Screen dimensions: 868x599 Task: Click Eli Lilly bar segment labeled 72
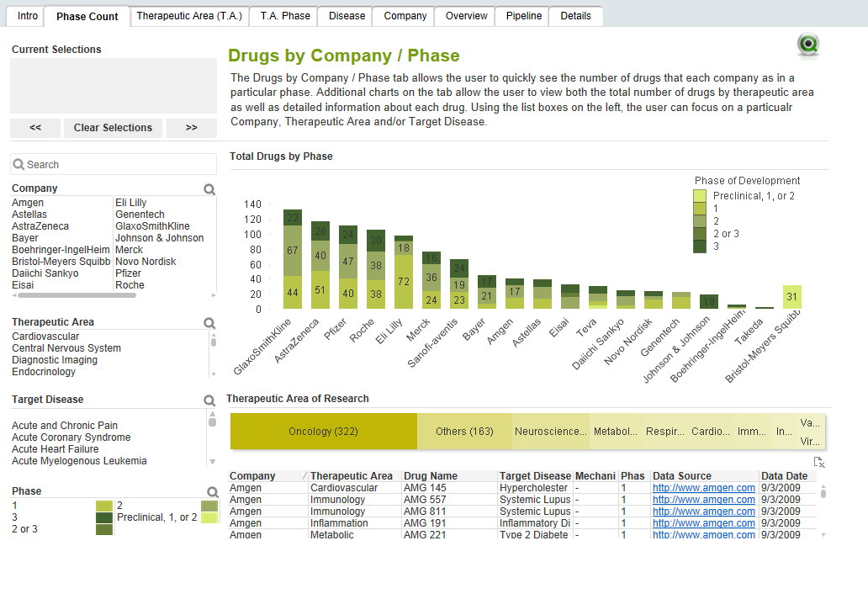pyautogui.click(x=404, y=281)
